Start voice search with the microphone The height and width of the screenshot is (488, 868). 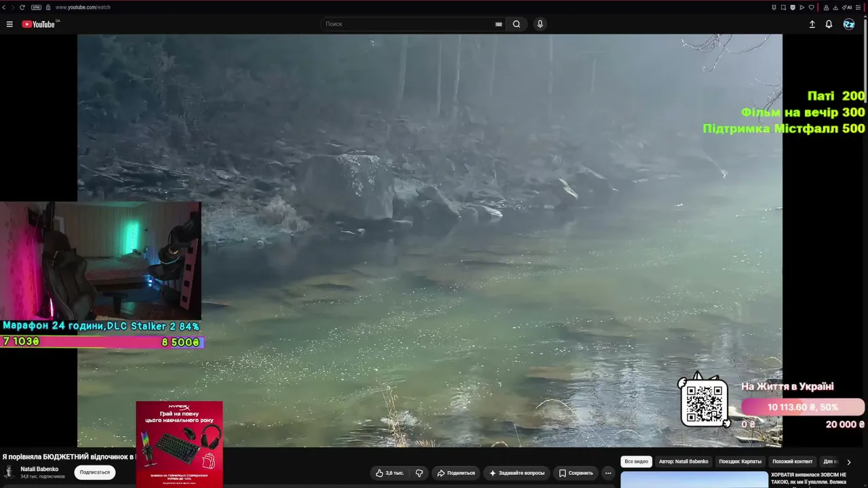[x=540, y=24]
